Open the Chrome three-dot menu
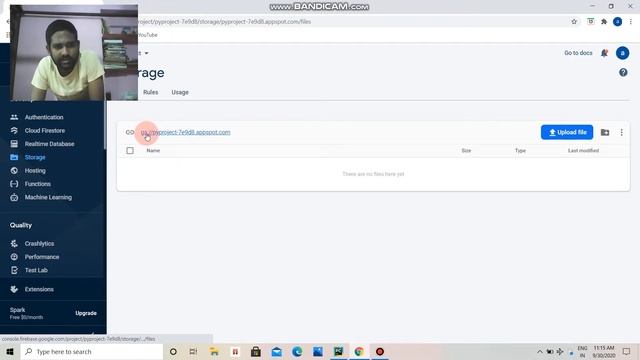 pos(631,22)
